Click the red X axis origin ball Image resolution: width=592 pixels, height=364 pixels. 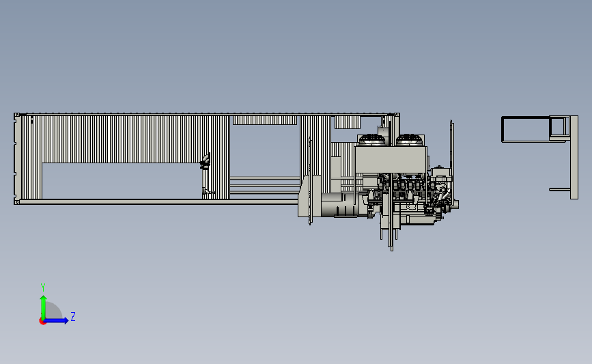pyautogui.click(x=42, y=322)
